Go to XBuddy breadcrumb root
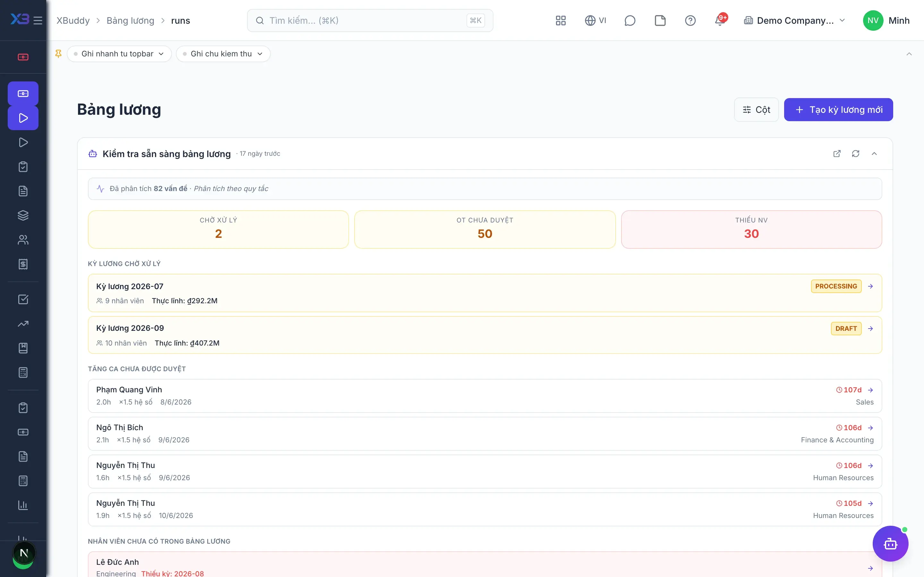The width and height of the screenshot is (924, 577). [73, 20]
